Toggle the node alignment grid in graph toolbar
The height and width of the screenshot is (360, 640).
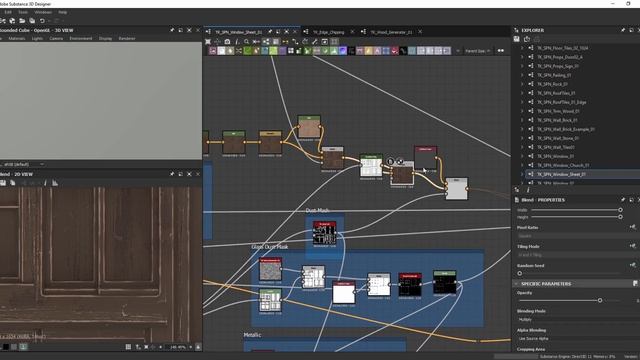click(x=334, y=42)
